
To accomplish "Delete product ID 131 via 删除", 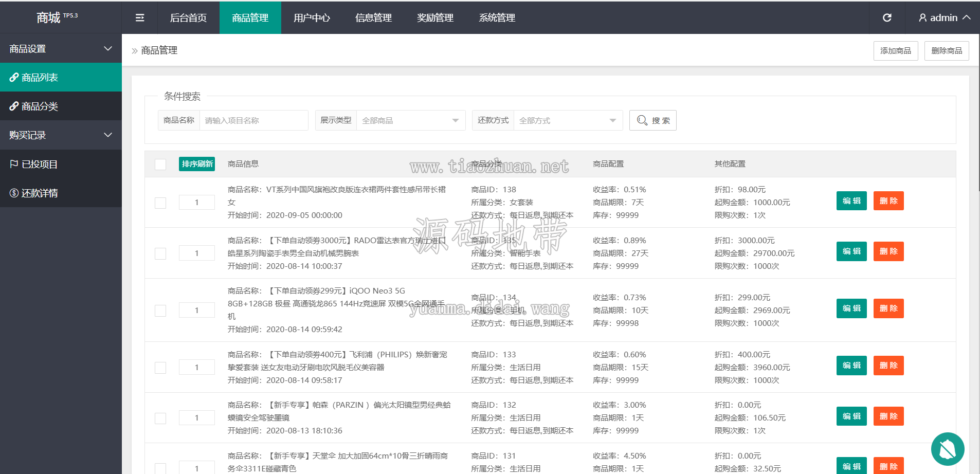I will click(888, 466).
